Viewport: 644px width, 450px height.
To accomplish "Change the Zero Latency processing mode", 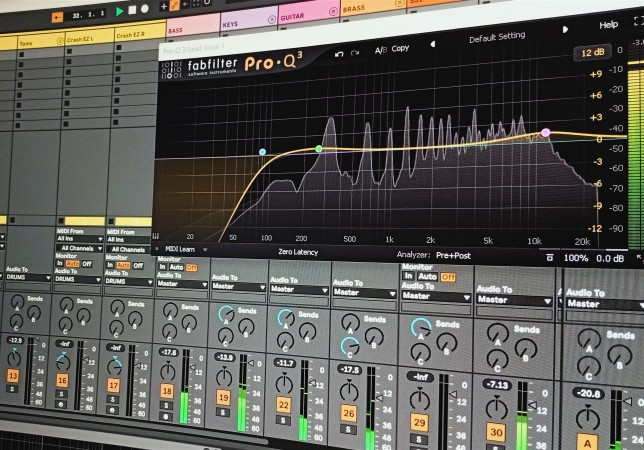I will coord(298,252).
